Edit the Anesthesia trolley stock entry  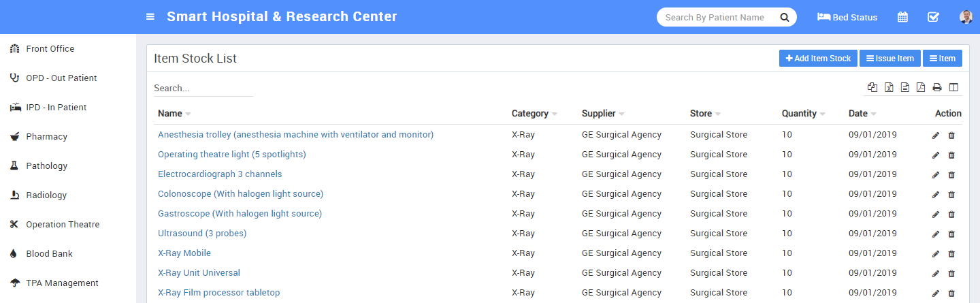click(x=936, y=135)
